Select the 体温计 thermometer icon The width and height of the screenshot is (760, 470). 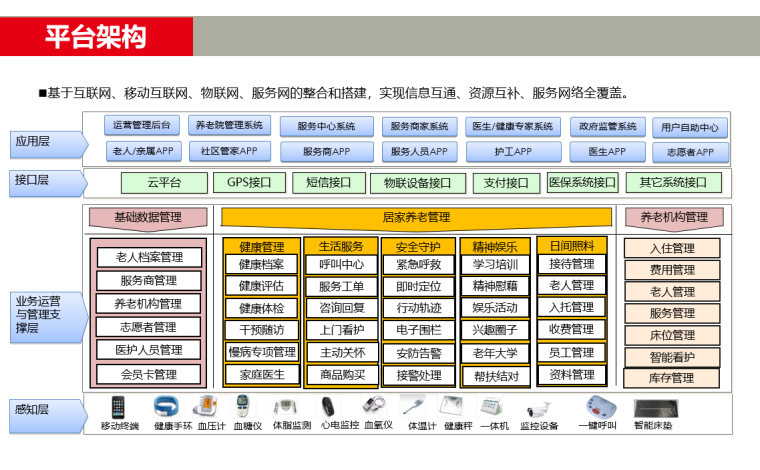coord(413,407)
